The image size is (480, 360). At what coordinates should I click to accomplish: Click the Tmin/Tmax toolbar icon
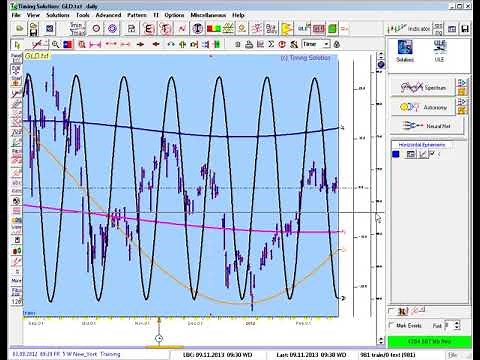[x=77, y=29]
